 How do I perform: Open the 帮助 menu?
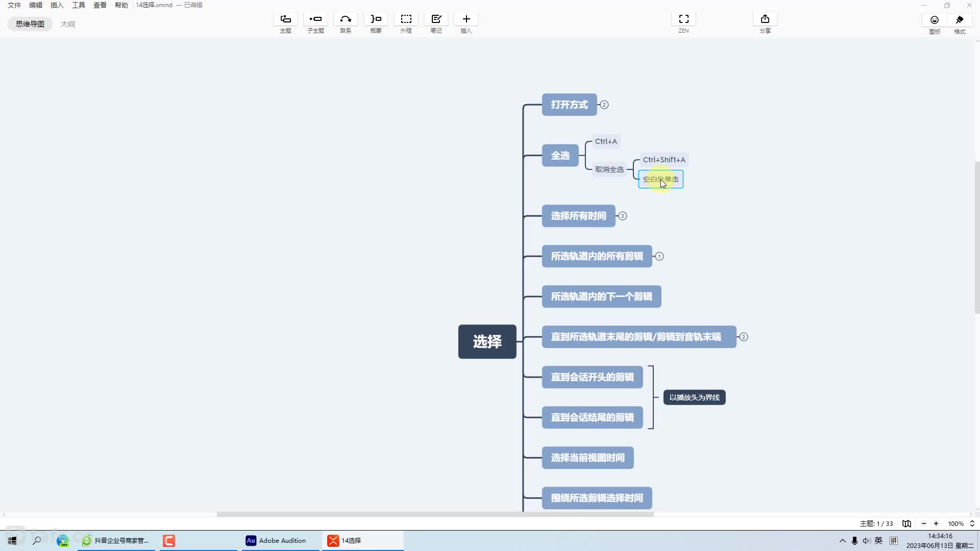[121, 5]
